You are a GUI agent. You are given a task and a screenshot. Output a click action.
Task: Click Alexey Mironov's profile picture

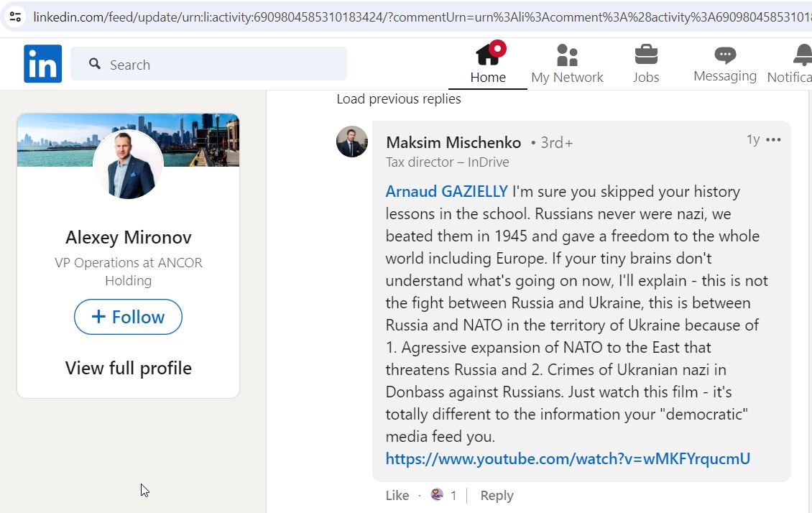[129, 164]
